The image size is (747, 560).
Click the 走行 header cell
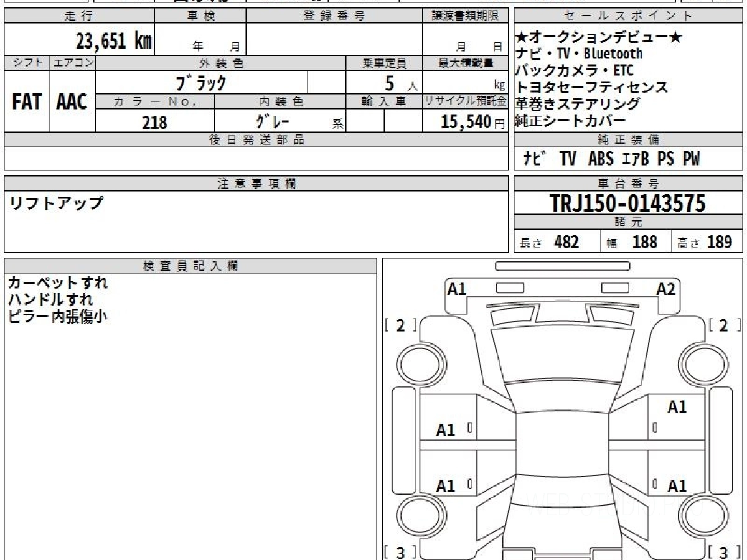point(78,16)
